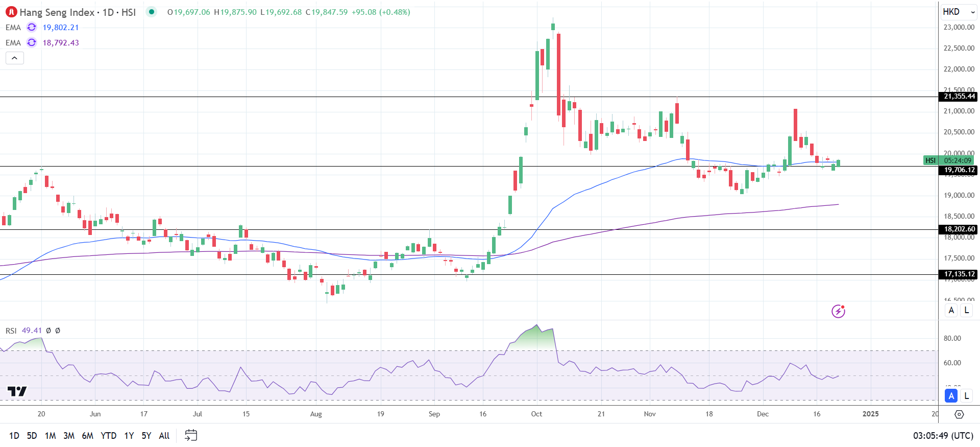Viewport: 980px width, 447px height.
Task: Click the 80.00 RSI axis label
Action: [952, 338]
